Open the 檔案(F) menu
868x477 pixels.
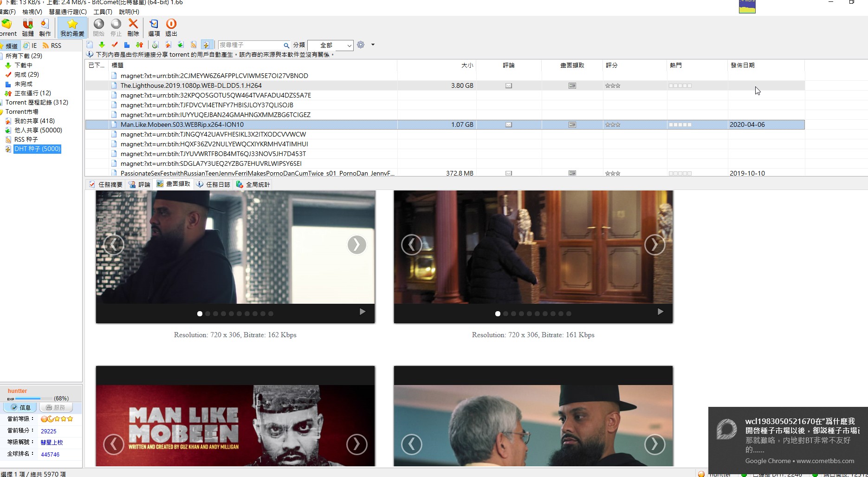(x=7, y=12)
